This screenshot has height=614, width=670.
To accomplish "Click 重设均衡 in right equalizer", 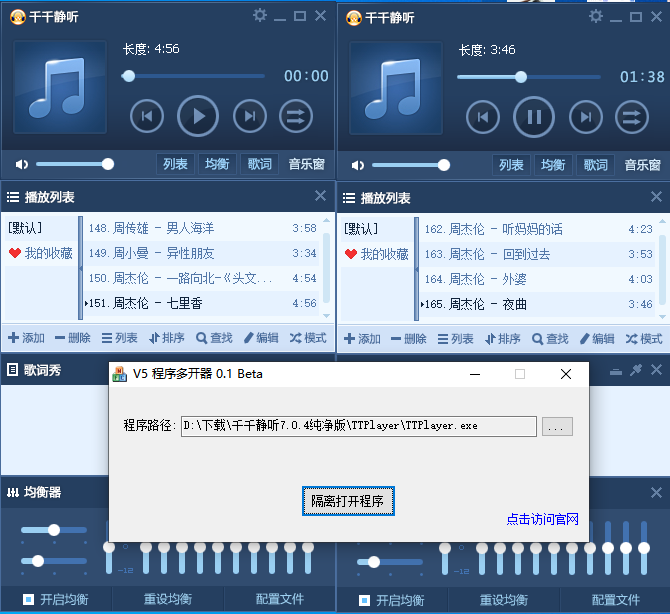I will (x=503, y=600).
